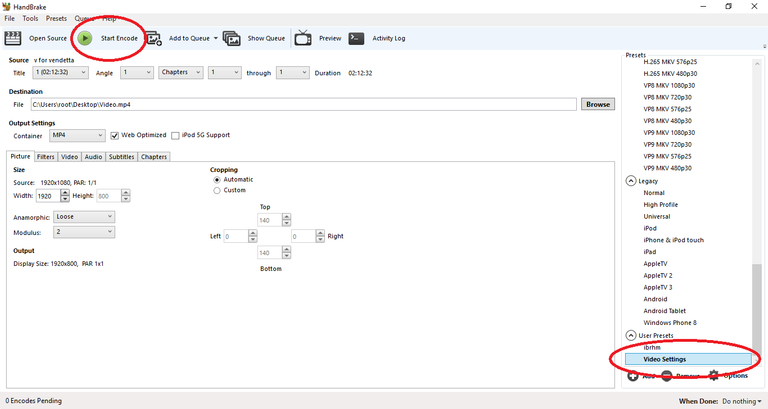
Task: Open the Title dropdown
Action: tap(61, 72)
